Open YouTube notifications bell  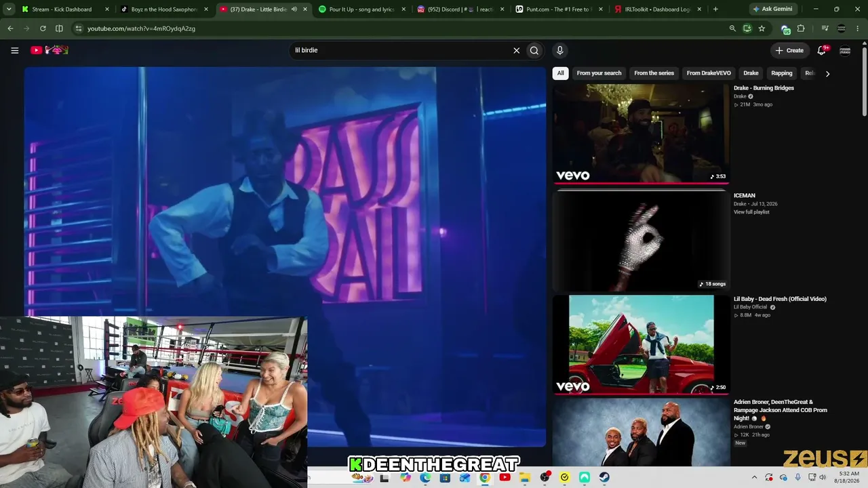(822, 50)
